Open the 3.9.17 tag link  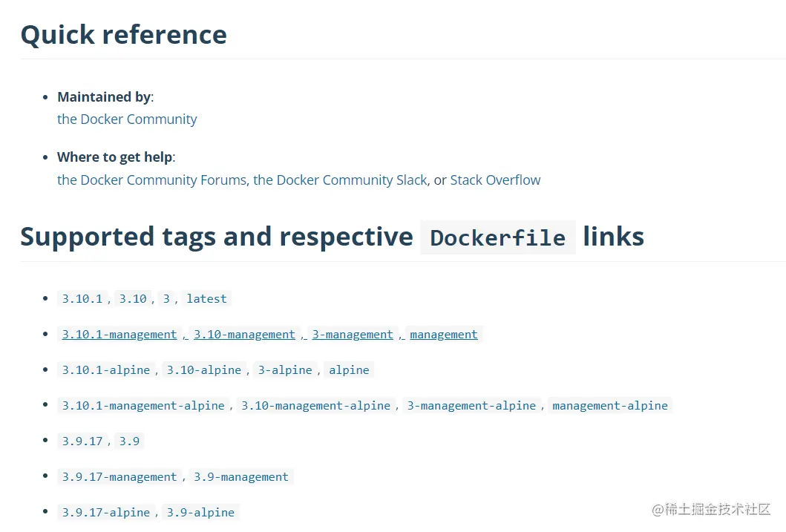[82, 441]
